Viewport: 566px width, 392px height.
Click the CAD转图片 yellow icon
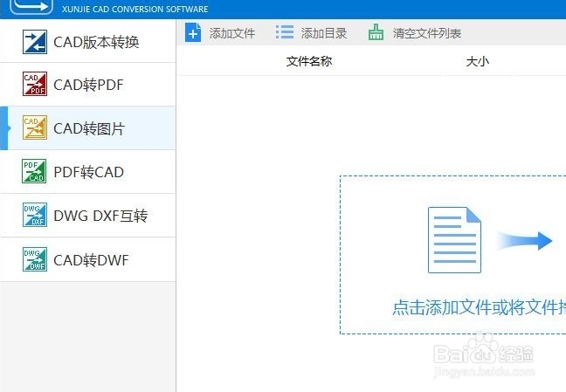pyautogui.click(x=35, y=127)
